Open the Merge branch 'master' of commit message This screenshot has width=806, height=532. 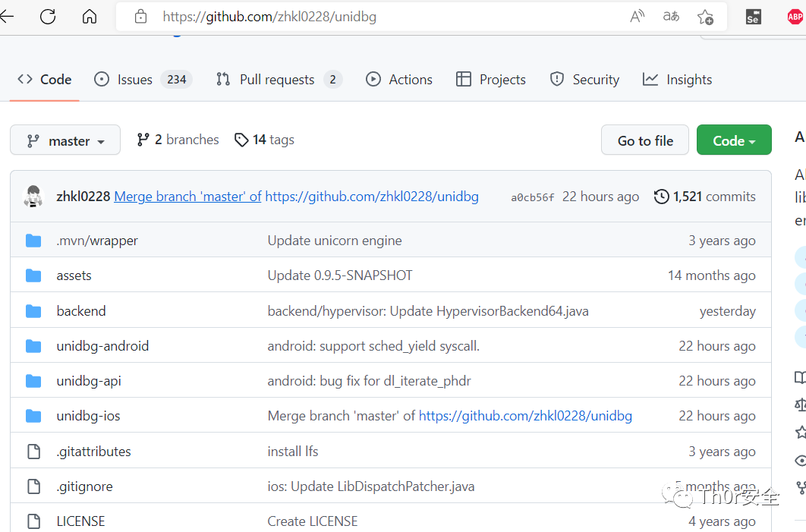pos(187,197)
